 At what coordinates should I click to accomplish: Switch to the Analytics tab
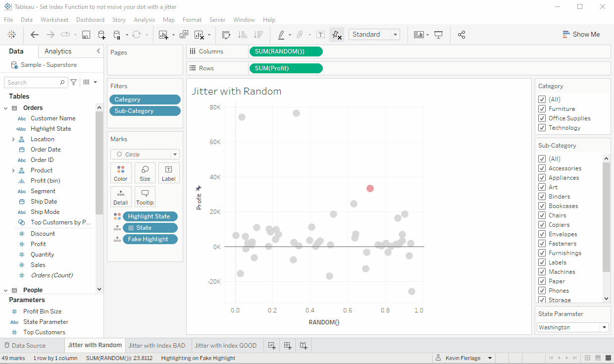point(58,51)
